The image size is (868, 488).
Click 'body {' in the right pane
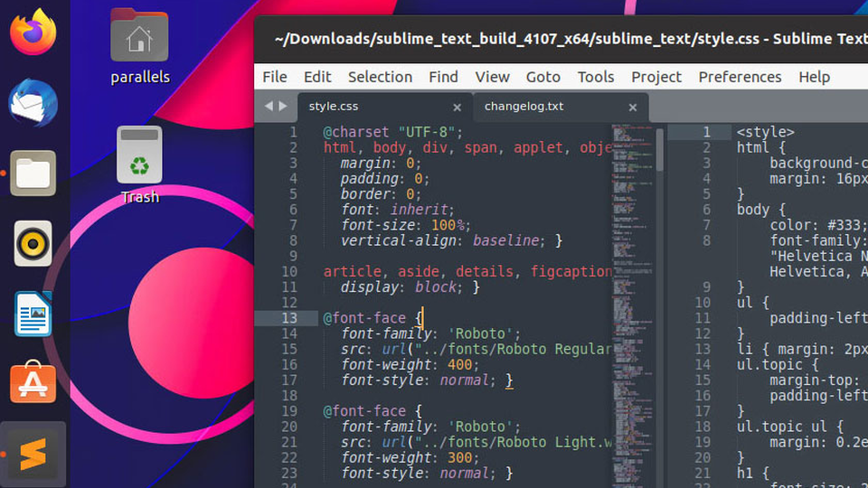coord(760,210)
